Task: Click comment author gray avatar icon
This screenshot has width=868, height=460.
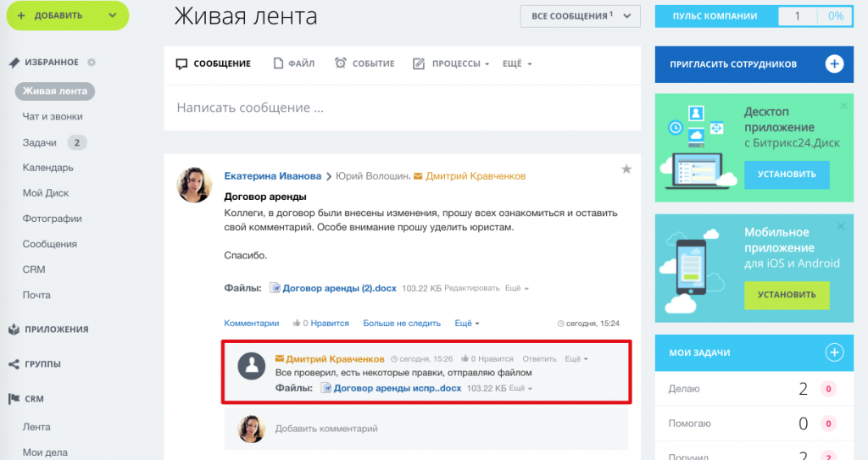Action: (x=251, y=365)
